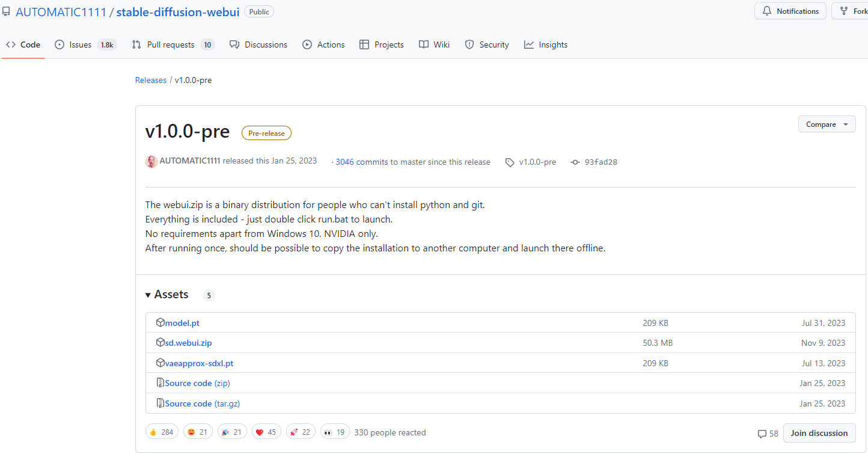Open the stable-diffusion-webui repository link
Screen dimensions: 868x454
(x=177, y=12)
